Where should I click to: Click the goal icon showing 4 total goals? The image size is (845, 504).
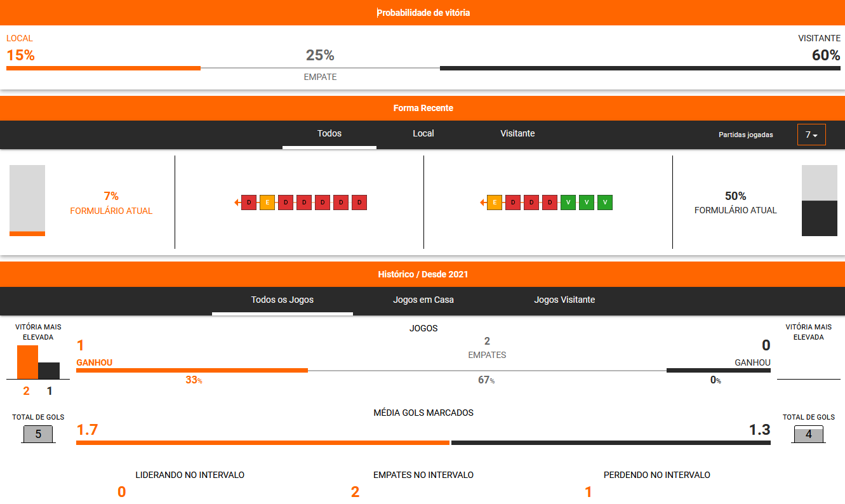(808, 434)
